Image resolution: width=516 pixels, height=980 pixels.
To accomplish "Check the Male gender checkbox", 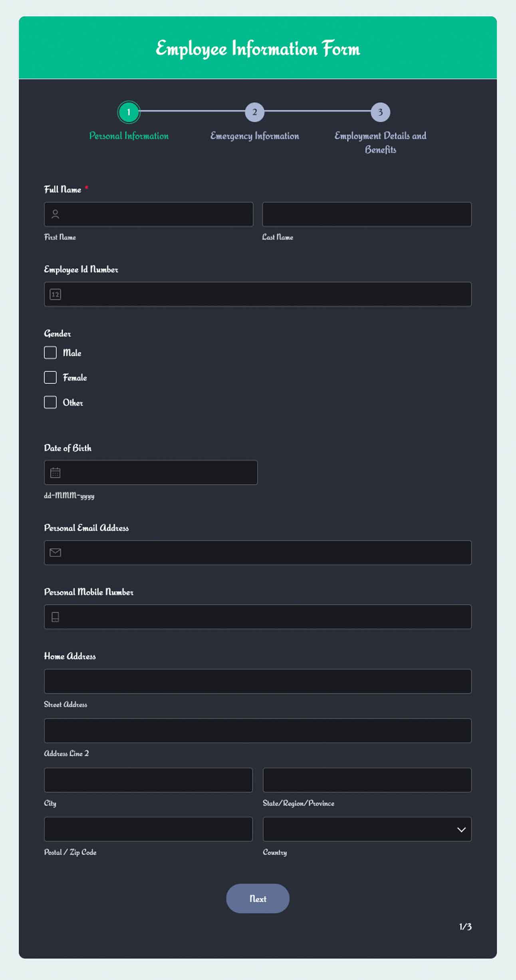I will (50, 353).
